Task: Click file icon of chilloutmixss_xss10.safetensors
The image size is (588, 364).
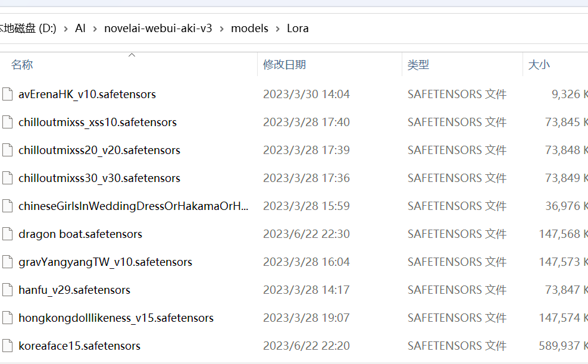Action: click(x=7, y=122)
